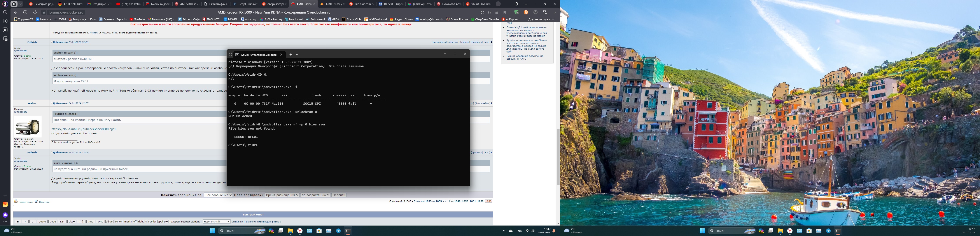Click the bookmark flag icon in the address bar
980x236 pixels.
505,12
